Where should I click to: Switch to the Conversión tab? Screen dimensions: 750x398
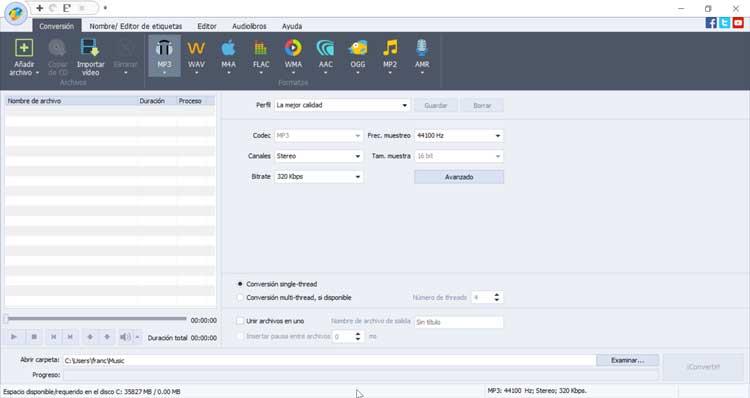click(56, 26)
